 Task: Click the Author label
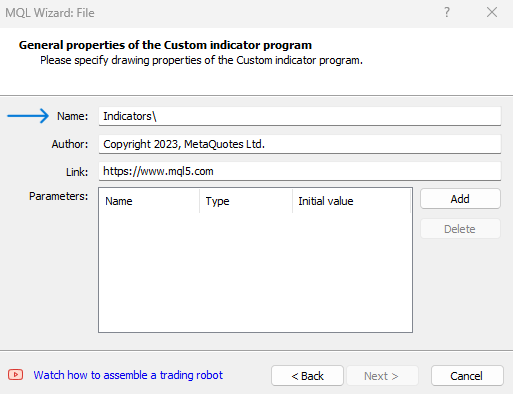[x=70, y=144]
